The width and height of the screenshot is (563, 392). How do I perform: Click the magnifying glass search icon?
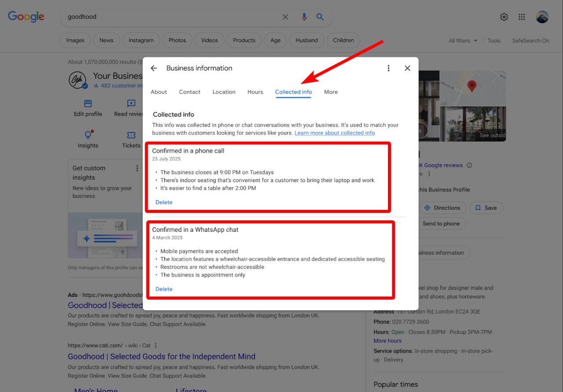coord(320,17)
